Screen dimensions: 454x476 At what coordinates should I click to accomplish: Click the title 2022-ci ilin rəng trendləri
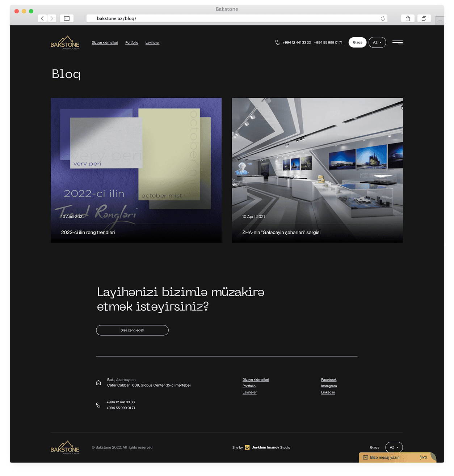tap(88, 233)
